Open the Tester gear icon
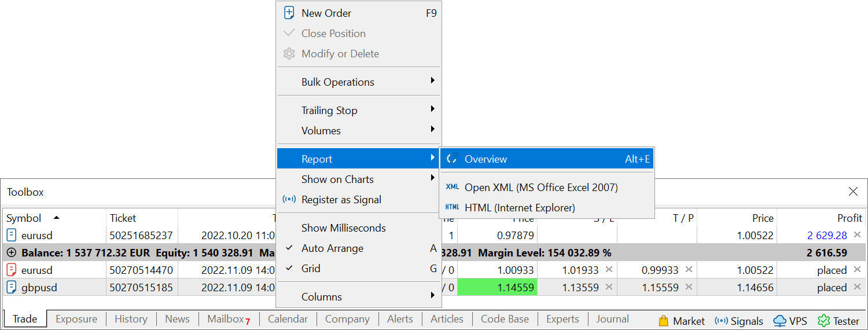The height and width of the screenshot is (330, 868). click(x=823, y=321)
